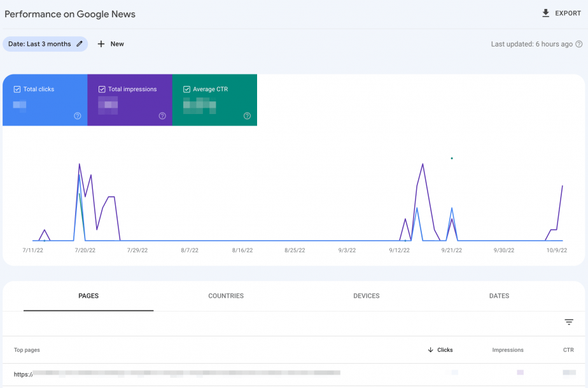This screenshot has height=388, width=588.
Task: Sort by the CTR column header
Action: click(568, 350)
